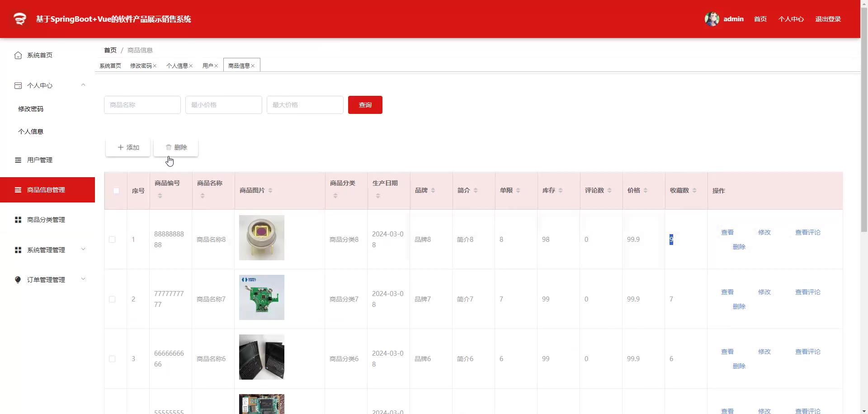Sort by 生产日期 column arrows
Viewport: 868px width, 414px height.
[x=377, y=196]
